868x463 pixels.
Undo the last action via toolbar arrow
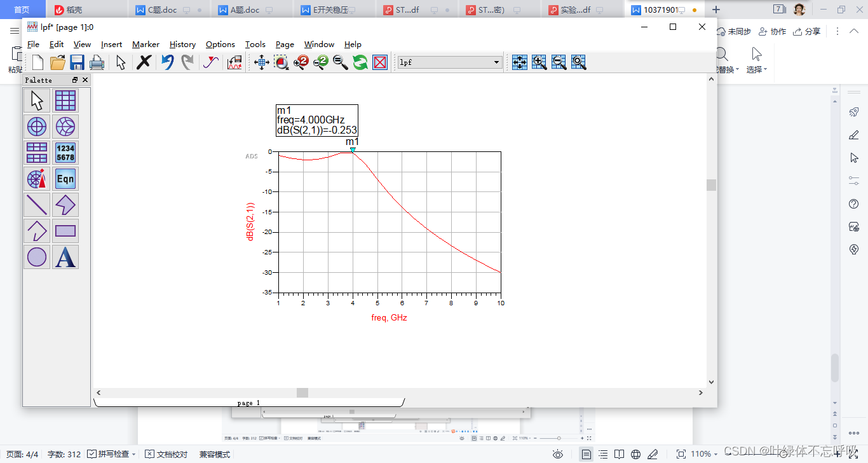click(167, 62)
